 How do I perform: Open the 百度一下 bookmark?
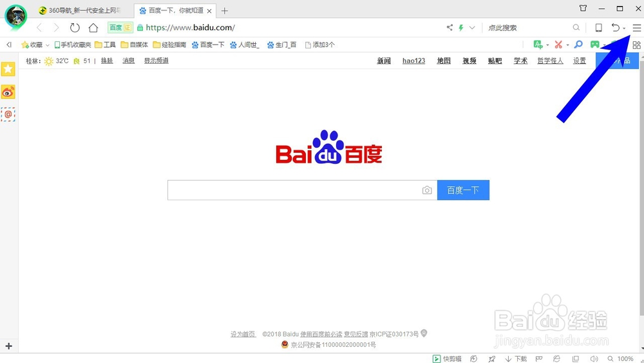coord(208,44)
